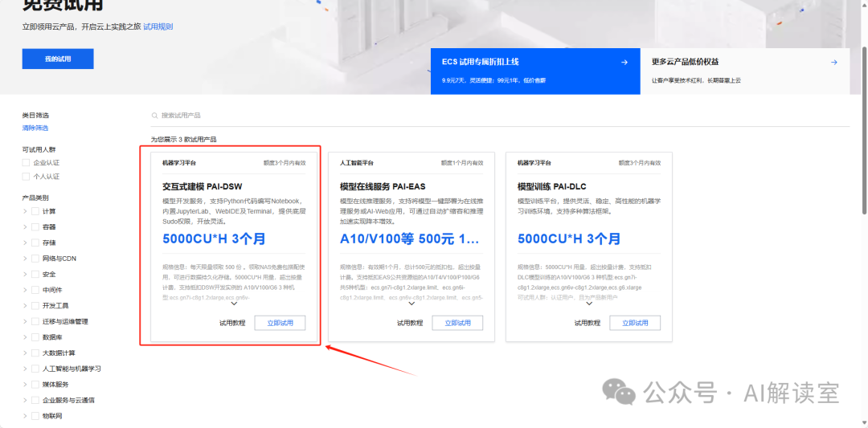The height and width of the screenshot is (428, 868).
Task: Expand the 计算 category chevron
Action: (x=25, y=211)
